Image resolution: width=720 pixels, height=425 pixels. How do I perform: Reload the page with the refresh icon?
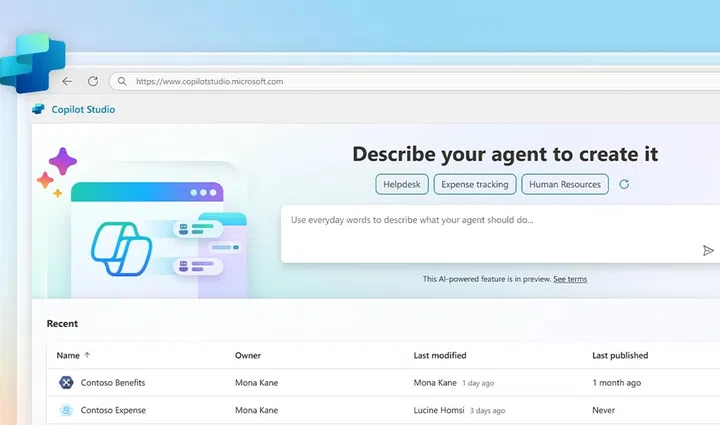[93, 81]
